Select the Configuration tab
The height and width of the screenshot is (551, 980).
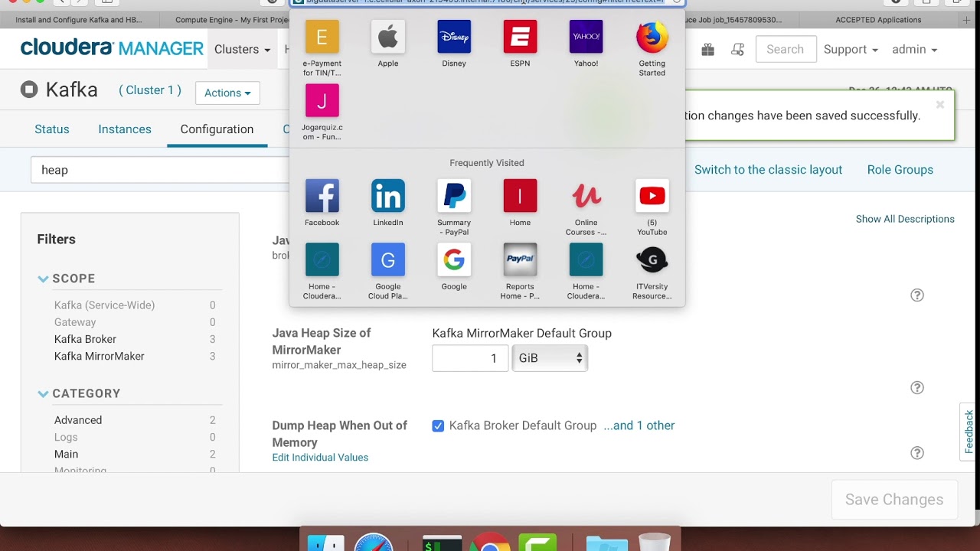217,129
